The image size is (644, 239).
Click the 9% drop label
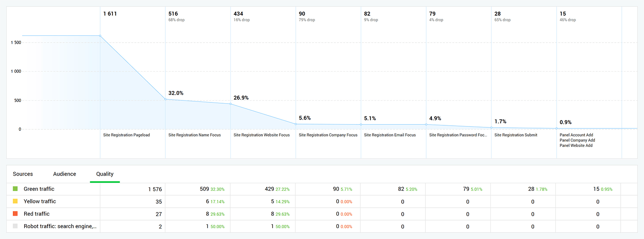(371, 20)
